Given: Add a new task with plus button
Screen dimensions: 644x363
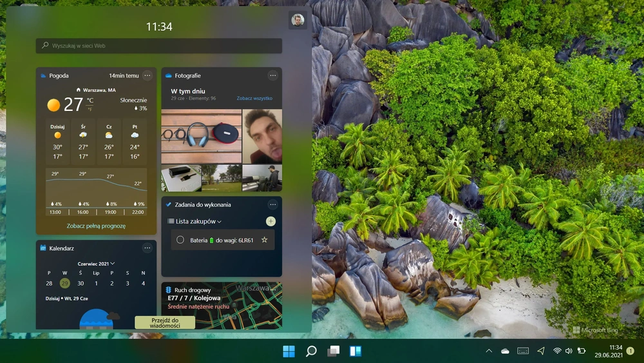Looking at the screenshot, I should pos(270,221).
